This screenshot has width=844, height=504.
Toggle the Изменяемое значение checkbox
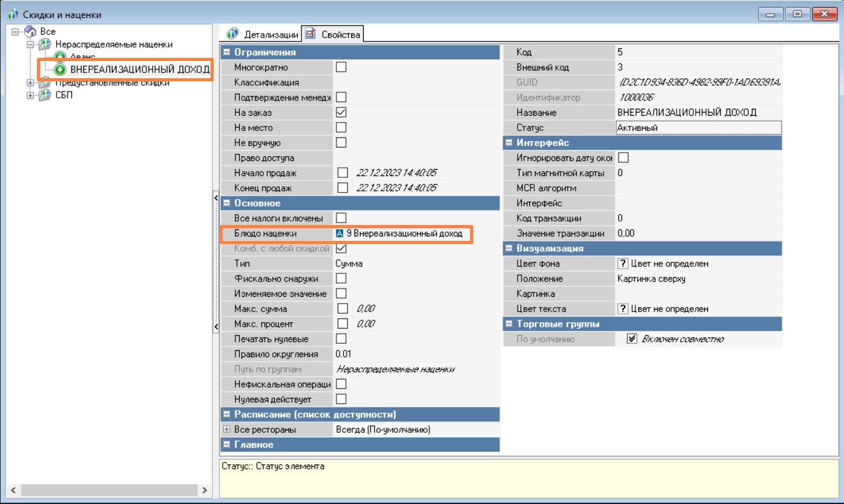[x=341, y=294]
